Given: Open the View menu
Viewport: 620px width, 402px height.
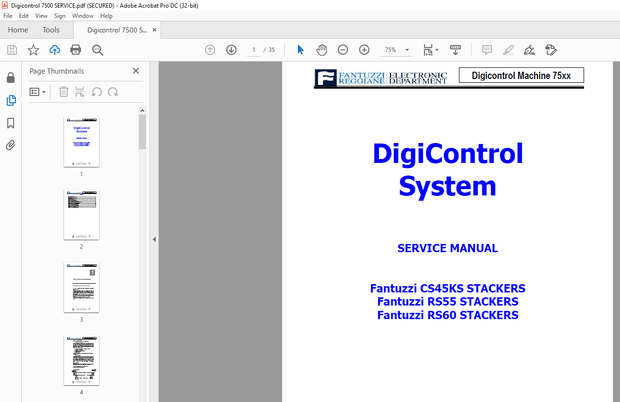Looking at the screenshot, I should pyautogui.click(x=40, y=16).
